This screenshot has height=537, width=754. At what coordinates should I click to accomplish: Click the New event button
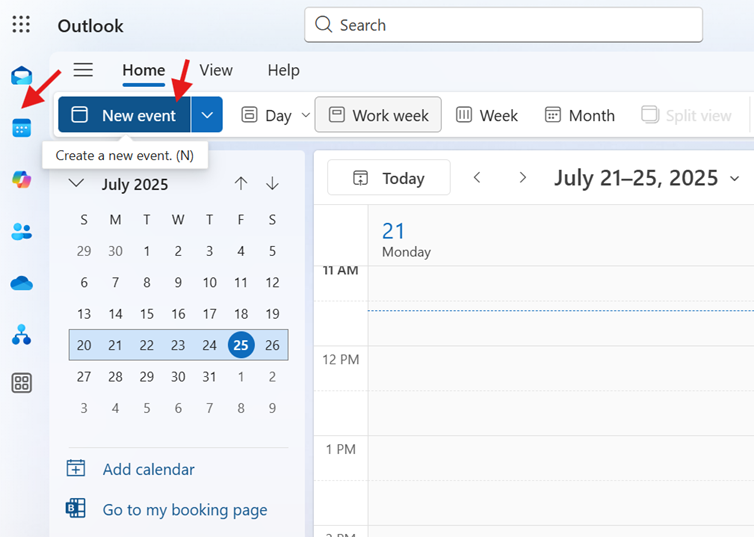pyautogui.click(x=124, y=115)
